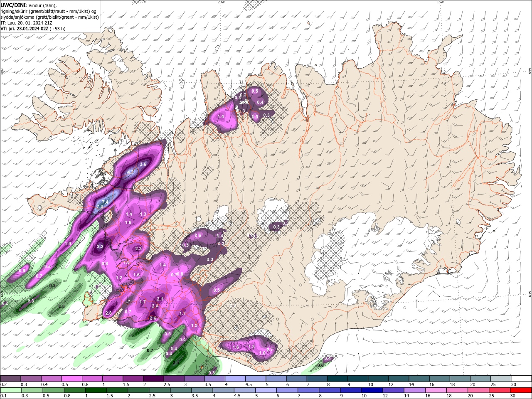
Task: Click the 1.2 snowfall value on the map
Action: [x=119, y=278]
